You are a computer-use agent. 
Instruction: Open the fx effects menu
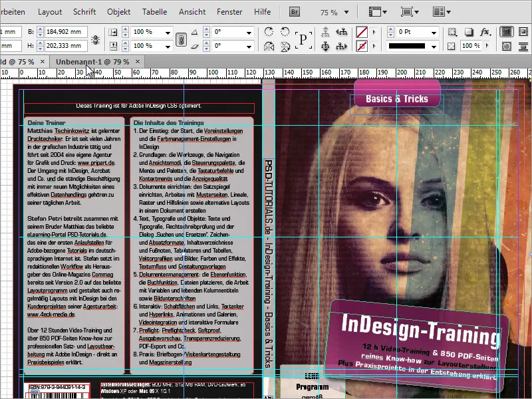[x=485, y=32]
